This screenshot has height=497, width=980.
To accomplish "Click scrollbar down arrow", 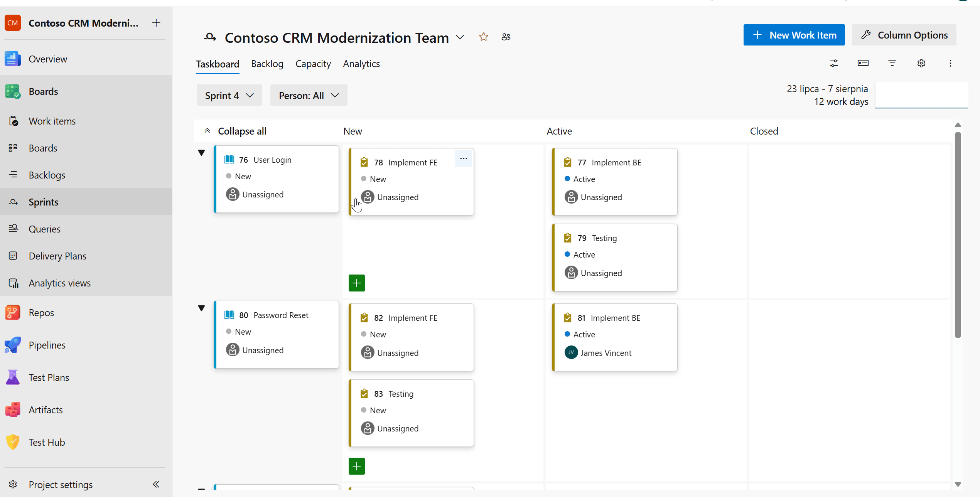I will [x=958, y=484].
